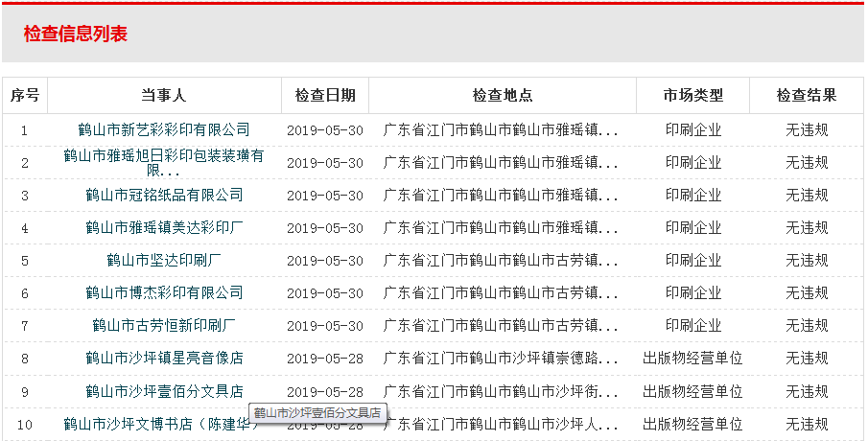Open the 鹤山市雅瑶镇美达彩印厂 entry
This screenshot has height=441, width=868.
tap(164, 227)
